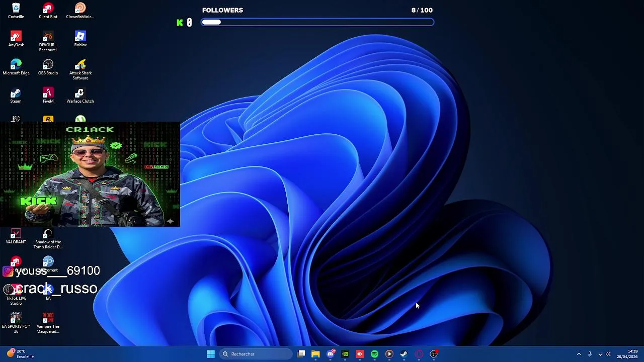The image size is (644, 362).
Task: Select the AnyDesk desktop icon
Action: [16, 39]
